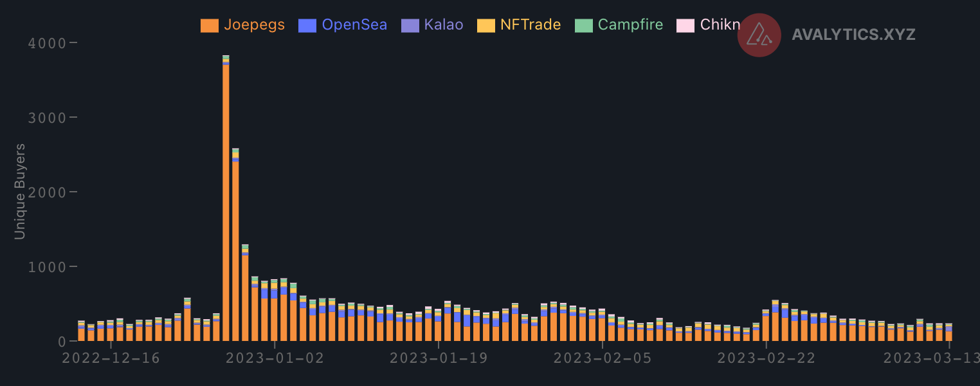Toggle the Chikn legend label
The width and height of the screenshot is (980, 386).
click(720, 25)
